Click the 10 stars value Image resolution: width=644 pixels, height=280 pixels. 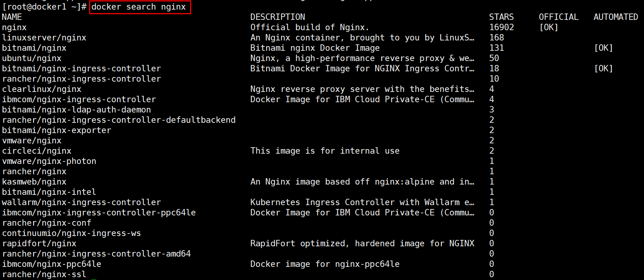[494, 79]
